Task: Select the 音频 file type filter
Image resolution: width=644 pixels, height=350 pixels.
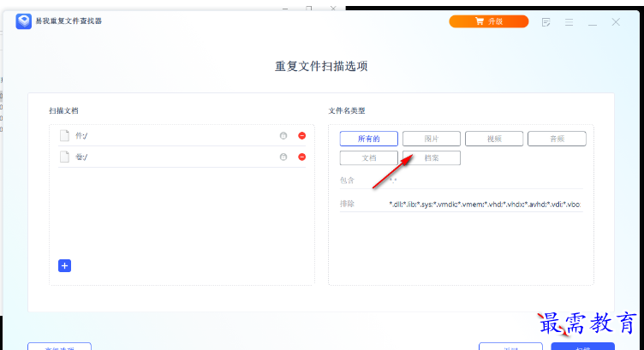Action: pyautogui.click(x=557, y=139)
